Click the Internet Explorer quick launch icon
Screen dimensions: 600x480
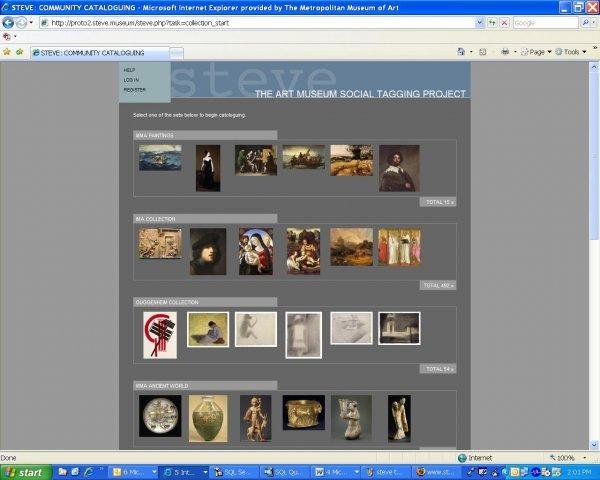pos(88,472)
